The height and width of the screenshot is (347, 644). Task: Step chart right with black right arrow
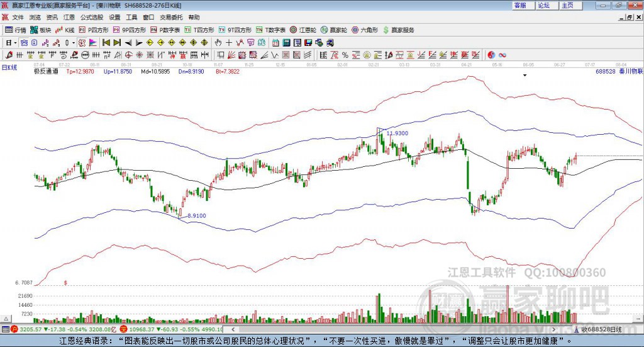coord(139,43)
